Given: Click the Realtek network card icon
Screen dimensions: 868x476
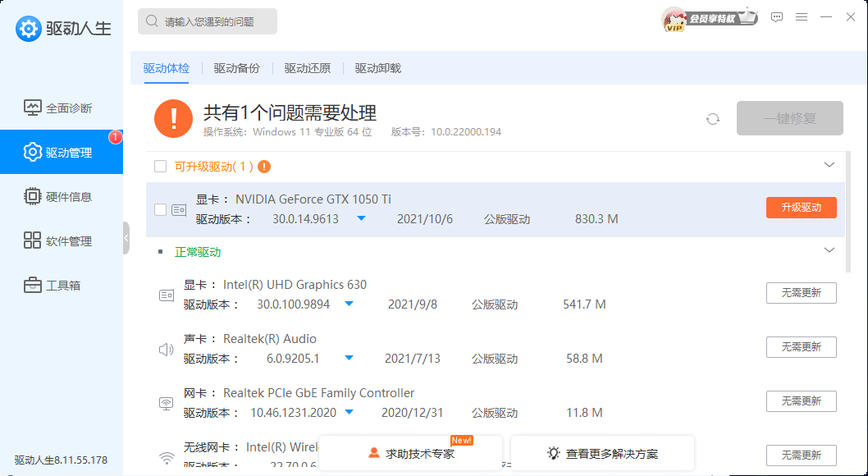Looking at the screenshot, I should [x=166, y=404].
